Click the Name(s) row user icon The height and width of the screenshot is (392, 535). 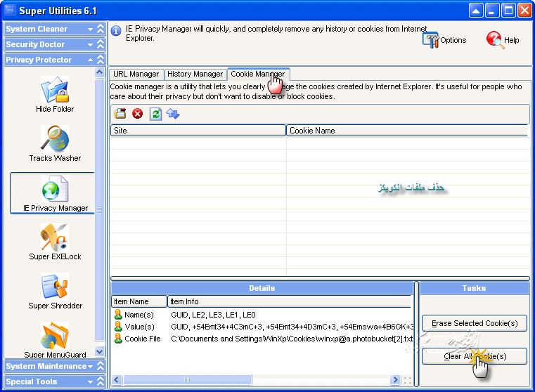[x=118, y=314]
